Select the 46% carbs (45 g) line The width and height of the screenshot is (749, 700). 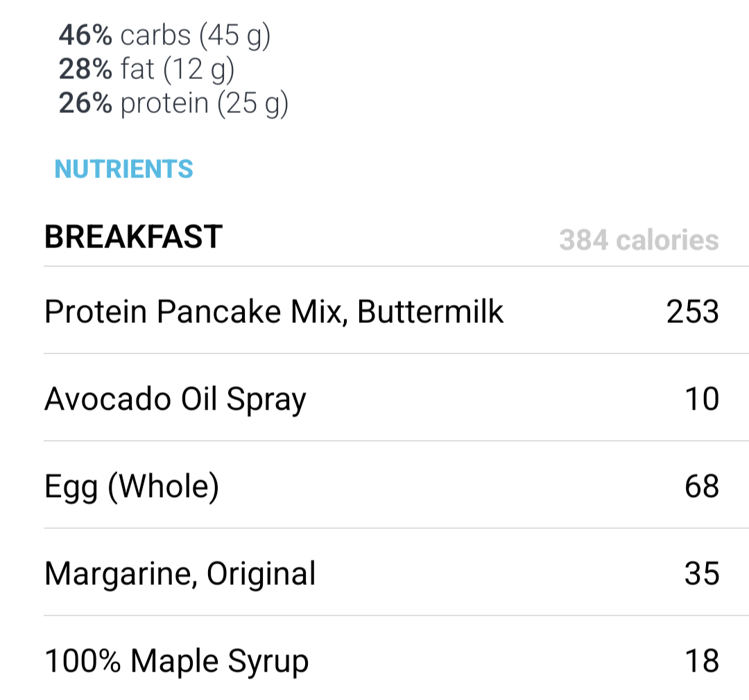(164, 36)
